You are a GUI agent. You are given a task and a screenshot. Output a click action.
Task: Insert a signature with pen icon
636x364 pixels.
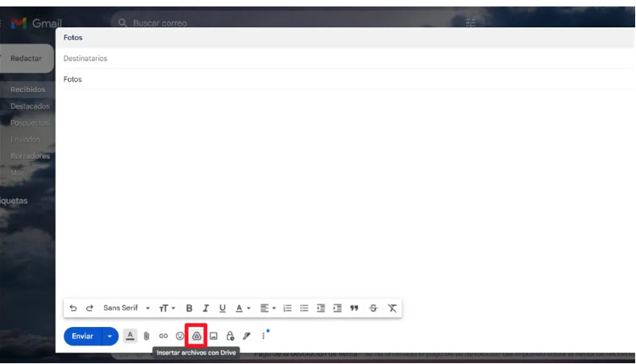(247, 336)
